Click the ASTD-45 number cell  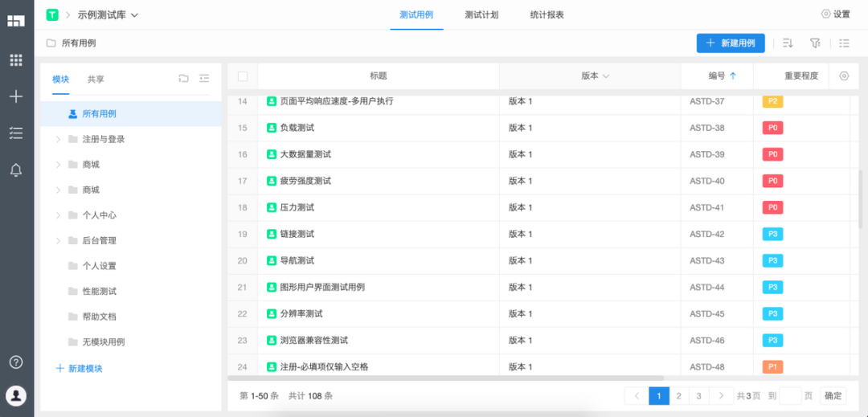click(x=707, y=313)
